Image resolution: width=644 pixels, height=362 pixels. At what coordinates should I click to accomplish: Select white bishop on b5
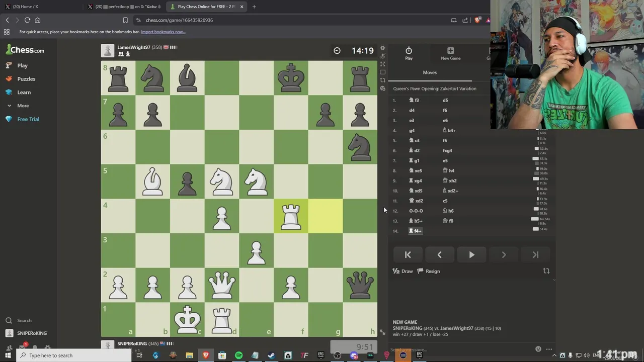coord(152,182)
